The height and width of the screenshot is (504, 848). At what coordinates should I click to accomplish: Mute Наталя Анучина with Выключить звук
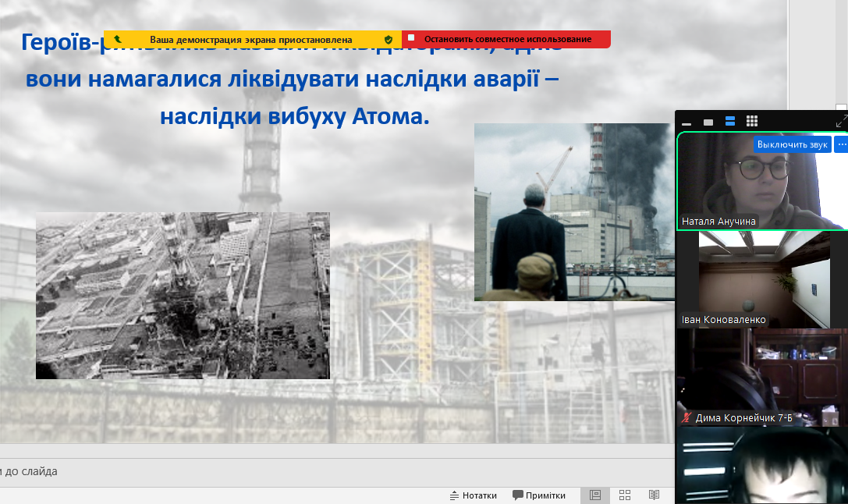pyautogui.click(x=792, y=144)
